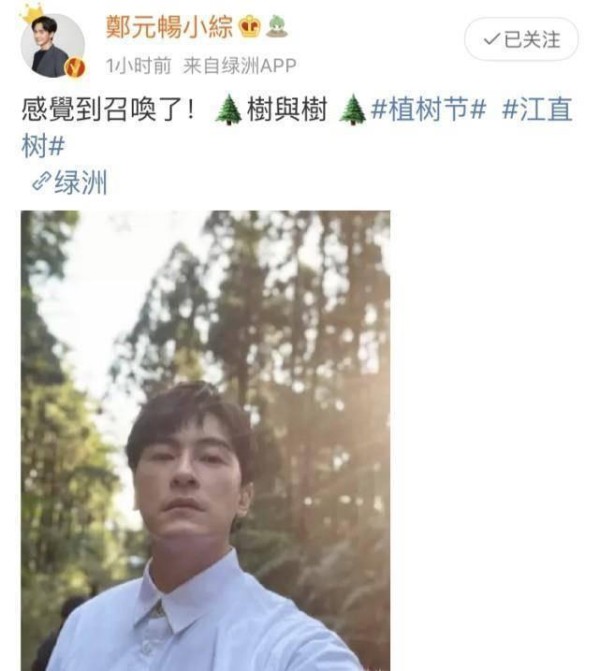Image resolution: width=600 pixels, height=671 pixels.
Task: Tap the first pine tree emoji
Action: tap(228, 110)
